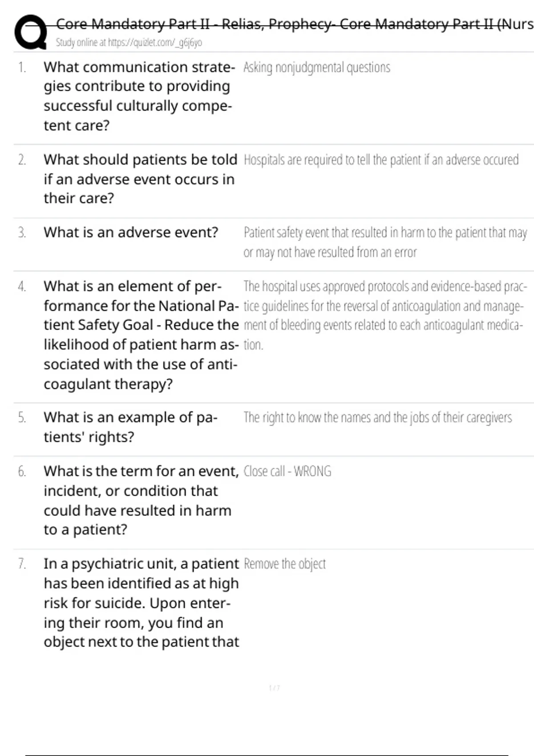Viewport: 534px width, 756px height.
Task: Select the patients' rights example question
Action: [x=130, y=427]
